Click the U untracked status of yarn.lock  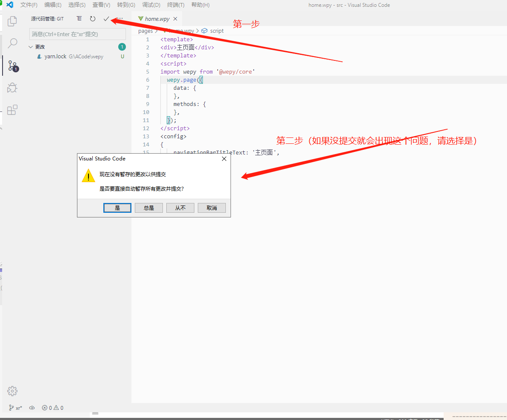pos(122,56)
